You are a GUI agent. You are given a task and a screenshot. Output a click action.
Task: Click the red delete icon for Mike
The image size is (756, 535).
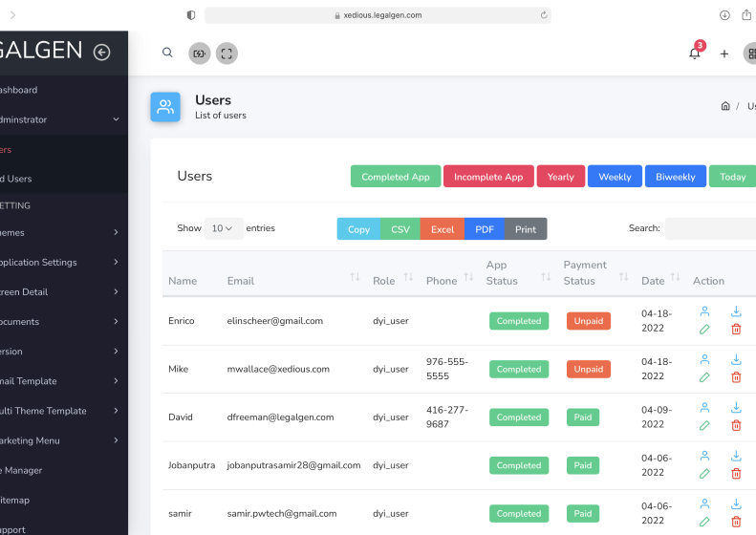pos(736,376)
